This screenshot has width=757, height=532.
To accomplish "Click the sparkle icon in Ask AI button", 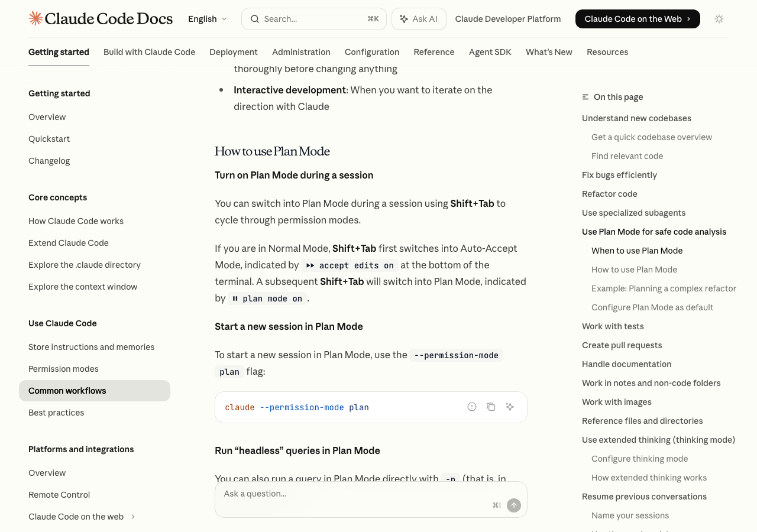I will (x=404, y=19).
